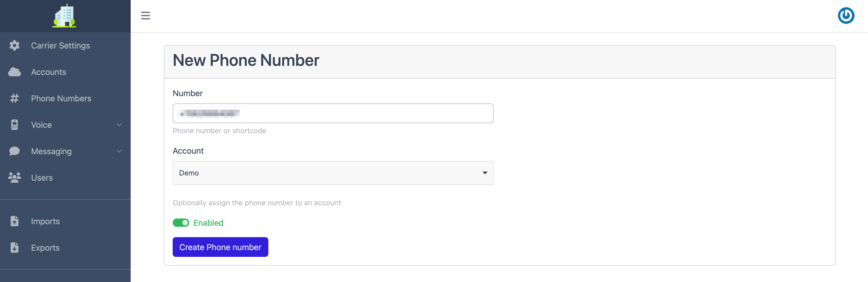Click the Exports file download icon
Image resolution: width=868 pixels, height=282 pixels.
coord(15,248)
